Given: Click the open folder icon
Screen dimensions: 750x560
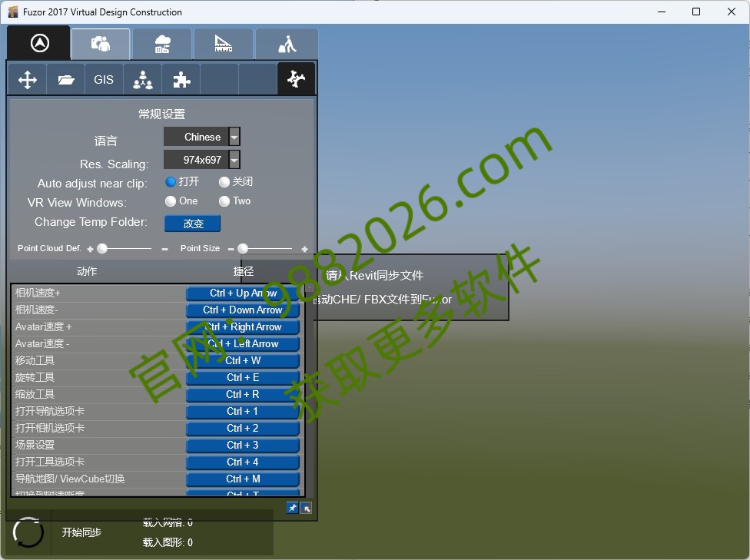Looking at the screenshot, I should pyautogui.click(x=65, y=79).
